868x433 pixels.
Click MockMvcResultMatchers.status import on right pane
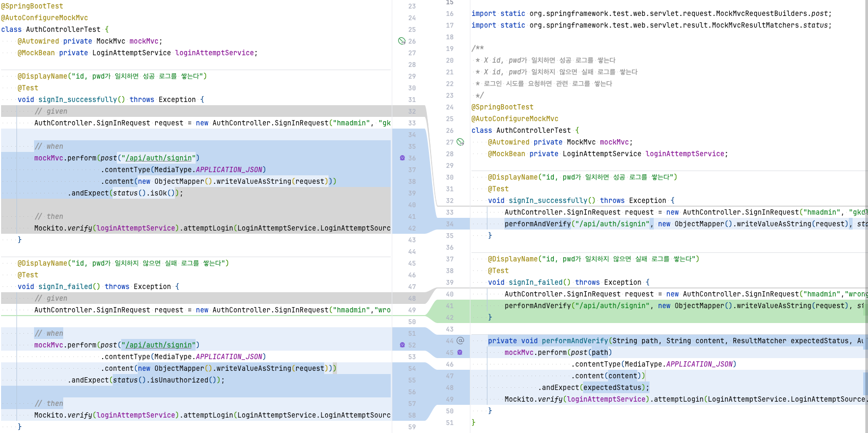pos(769,25)
